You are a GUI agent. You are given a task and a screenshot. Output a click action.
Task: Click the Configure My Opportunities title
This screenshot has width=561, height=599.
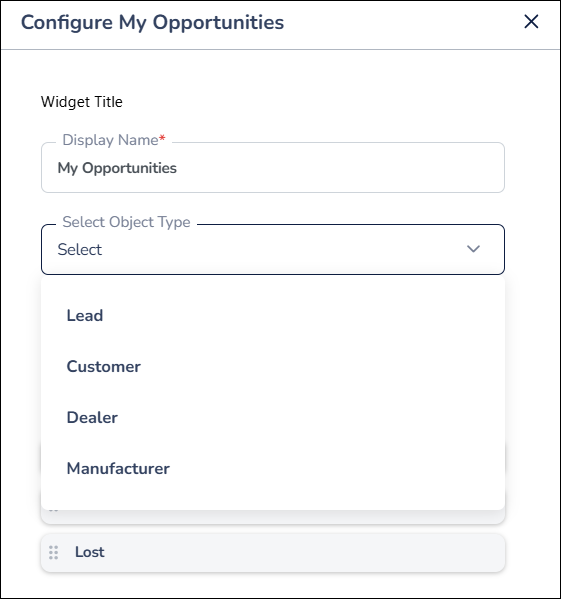(x=152, y=22)
